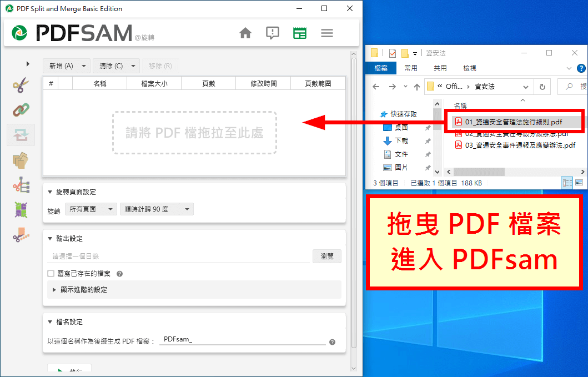Open Explorer help question mark icon
588x377 pixels.
pyautogui.click(x=581, y=68)
